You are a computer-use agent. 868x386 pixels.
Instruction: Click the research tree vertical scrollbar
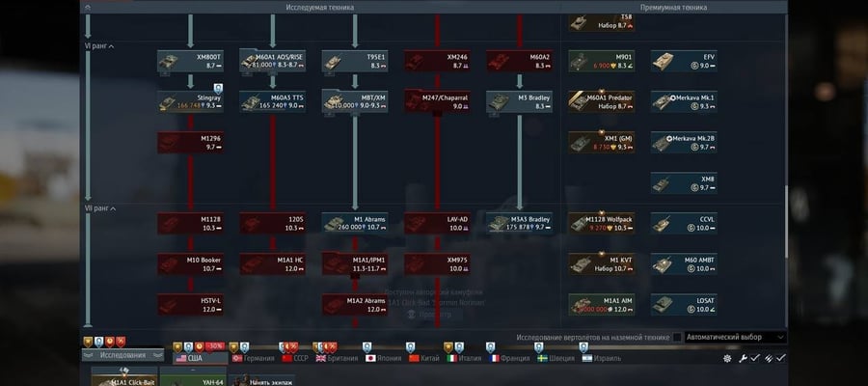click(x=786, y=222)
